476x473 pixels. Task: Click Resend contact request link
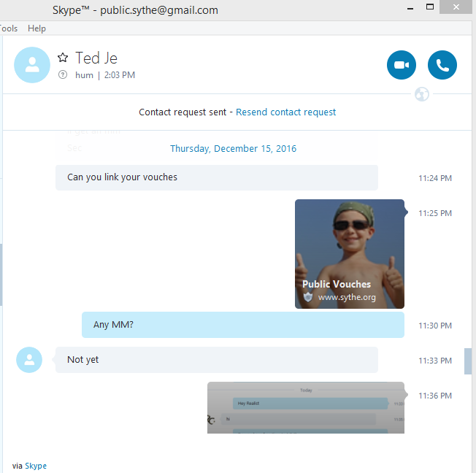coord(285,112)
